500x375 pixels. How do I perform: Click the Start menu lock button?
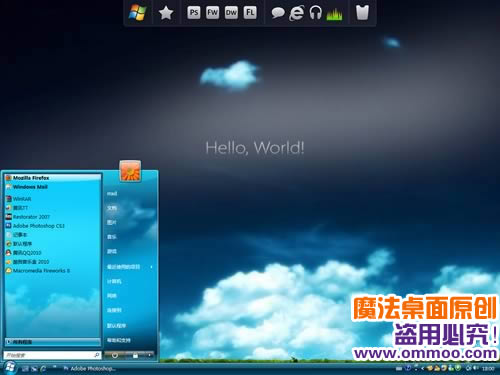tap(135, 355)
